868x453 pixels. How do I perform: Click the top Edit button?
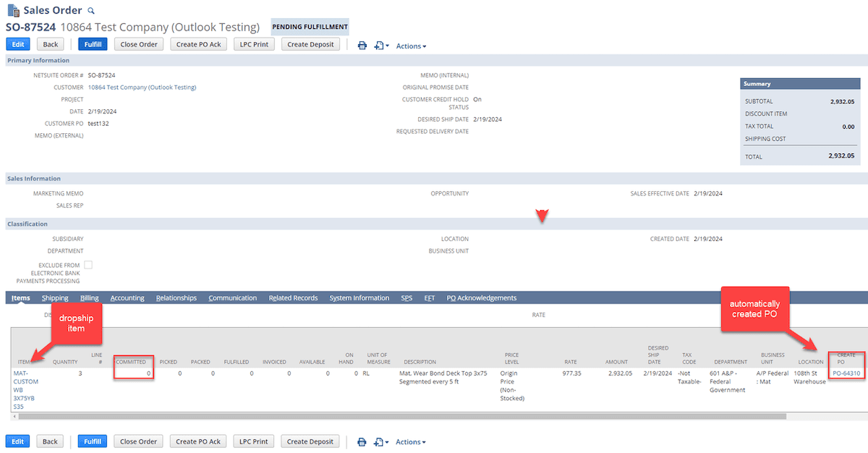(18, 44)
